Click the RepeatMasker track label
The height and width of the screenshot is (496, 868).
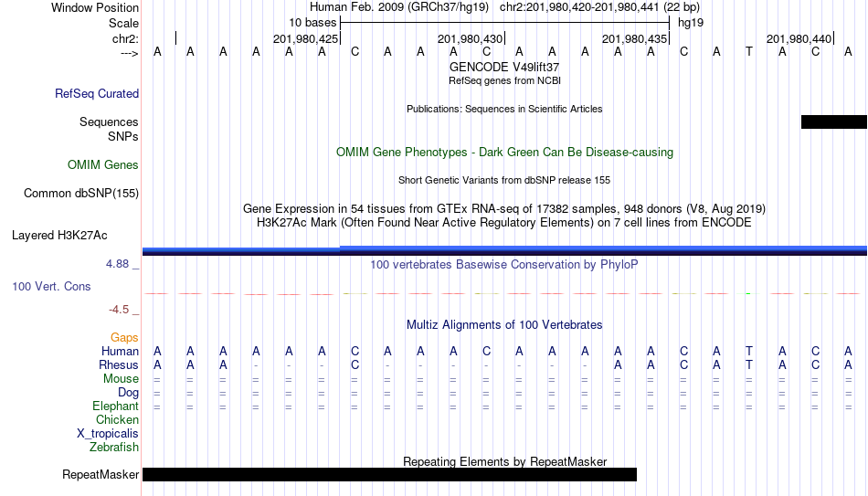click(x=101, y=474)
